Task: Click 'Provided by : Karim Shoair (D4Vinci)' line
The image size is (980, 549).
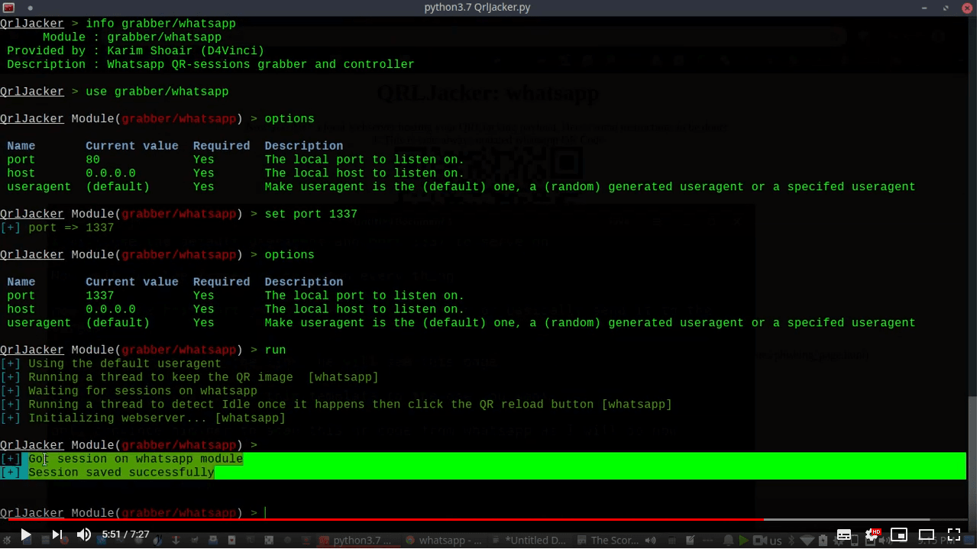Action: pos(135,51)
